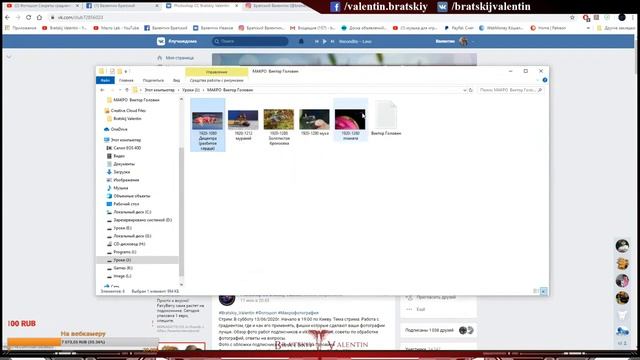This screenshot has height=360, width=640.
Task: Open the Видео folder in sidebar
Action: (119, 156)
